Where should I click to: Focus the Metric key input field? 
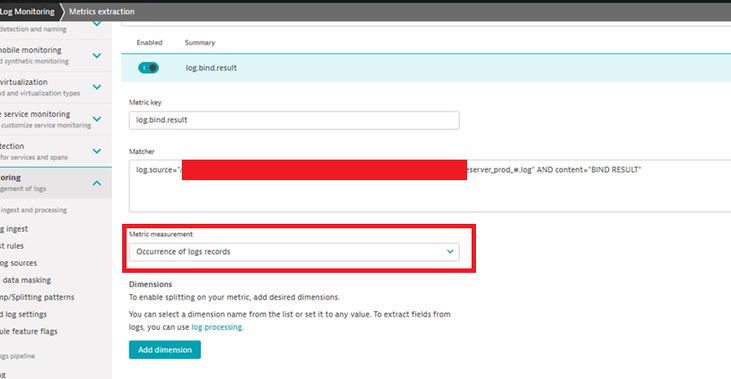point(294,120)
